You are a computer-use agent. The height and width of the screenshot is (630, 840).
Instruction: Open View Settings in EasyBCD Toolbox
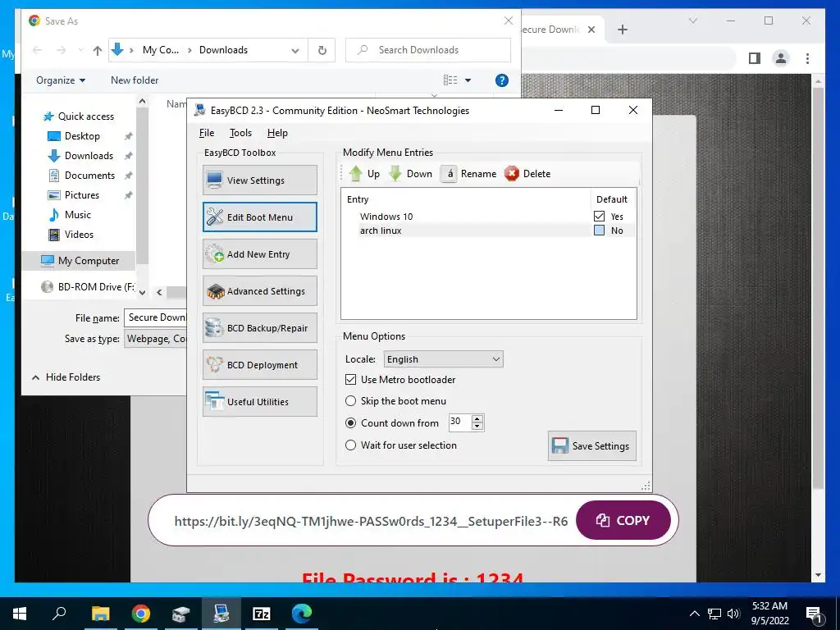coord(260,180)
